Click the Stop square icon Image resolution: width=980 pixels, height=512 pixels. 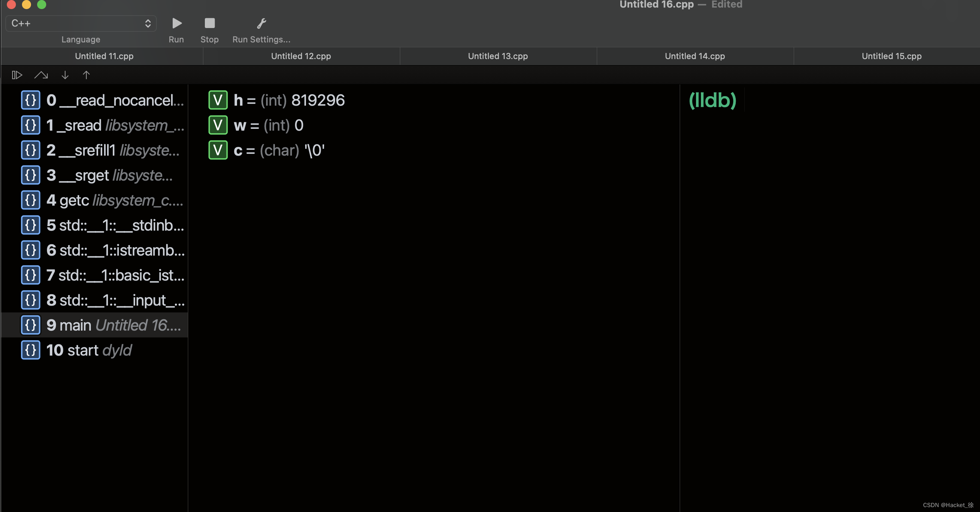210,23
